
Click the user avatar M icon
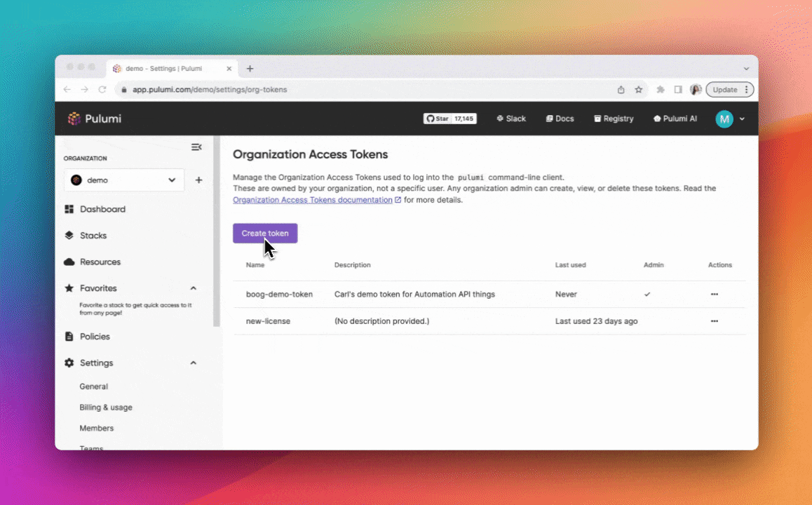tap(724, 119)
